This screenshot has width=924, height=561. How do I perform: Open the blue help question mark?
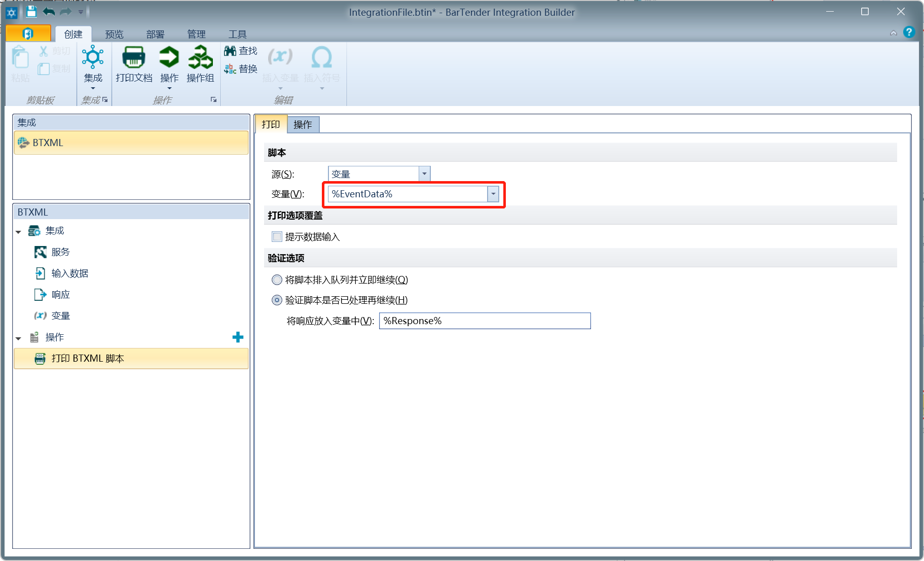[909, 32]
